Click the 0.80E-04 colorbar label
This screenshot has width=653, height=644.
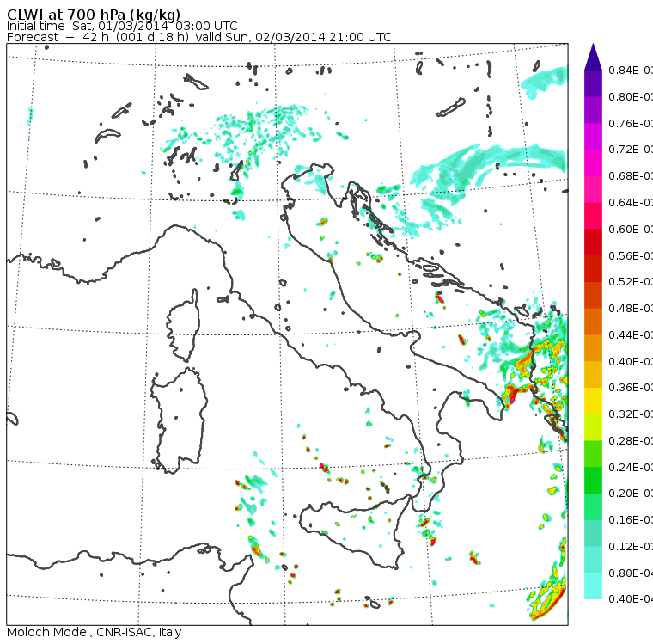coord(631,573)
